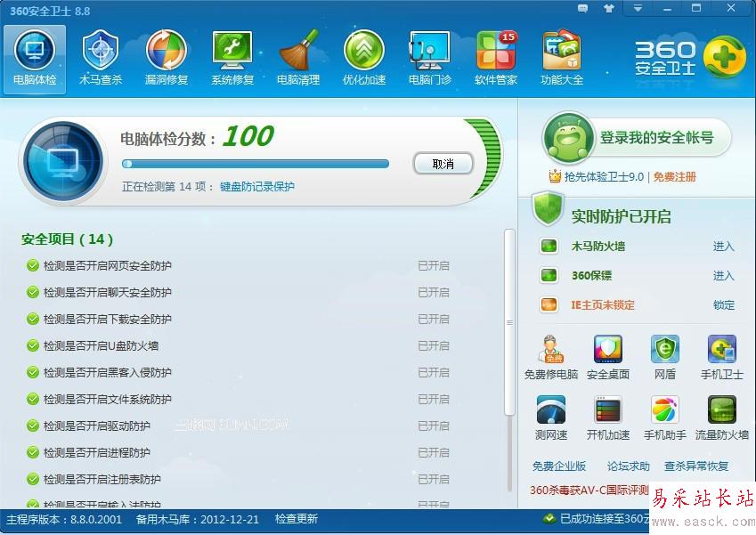Click the 取消 cancel button

pos(443,164)
